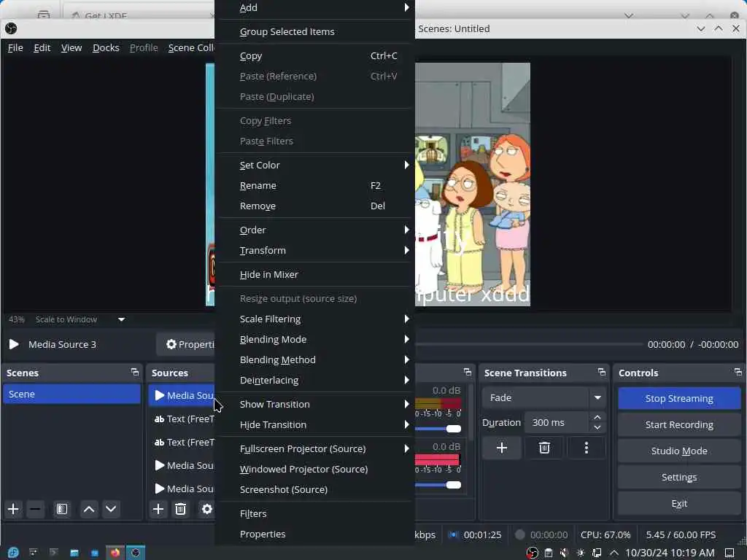Screen dimensions: 747x560
Task: Play Media Source 3
Action: pyautogui.click(x=15, y=344)
